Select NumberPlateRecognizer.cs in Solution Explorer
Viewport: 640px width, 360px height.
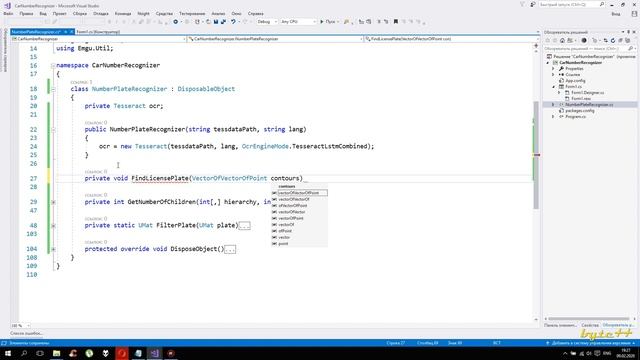tap(589, 104)
